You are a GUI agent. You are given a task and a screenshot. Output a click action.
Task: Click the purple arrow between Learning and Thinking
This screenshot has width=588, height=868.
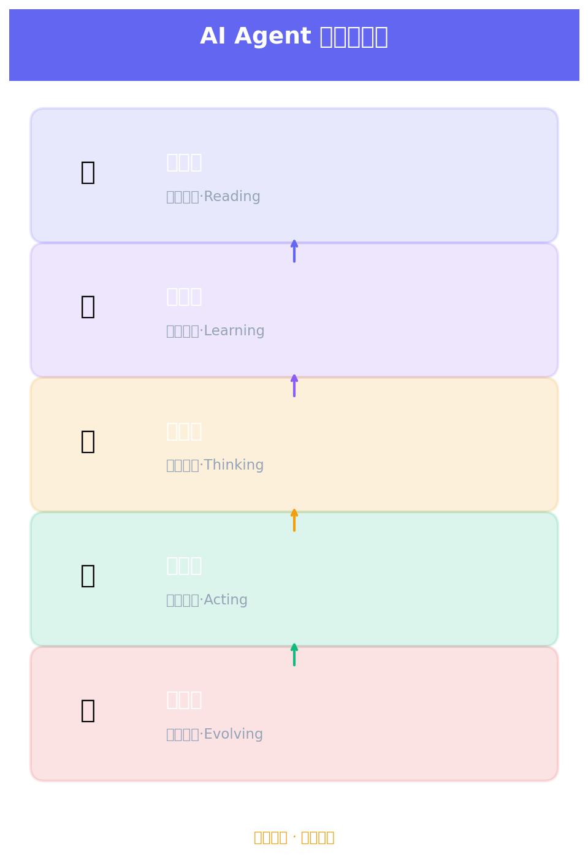pyautogui.click(x=294, y=386)
